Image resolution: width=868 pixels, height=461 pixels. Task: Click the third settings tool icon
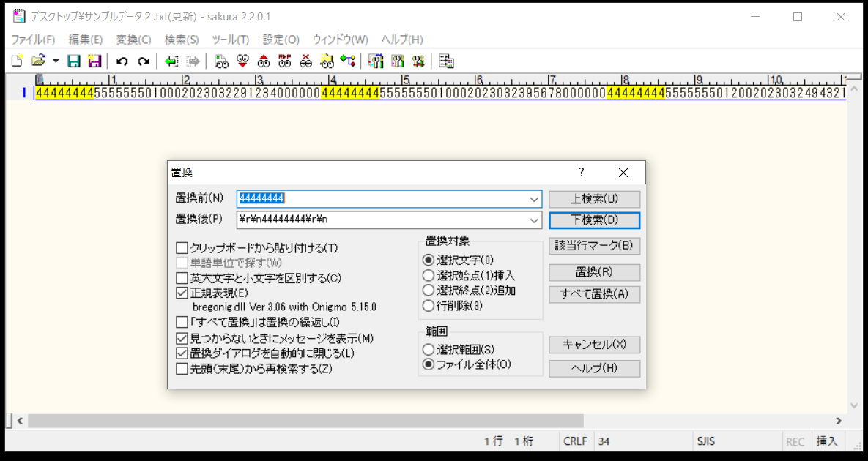[x=418, y=61]
